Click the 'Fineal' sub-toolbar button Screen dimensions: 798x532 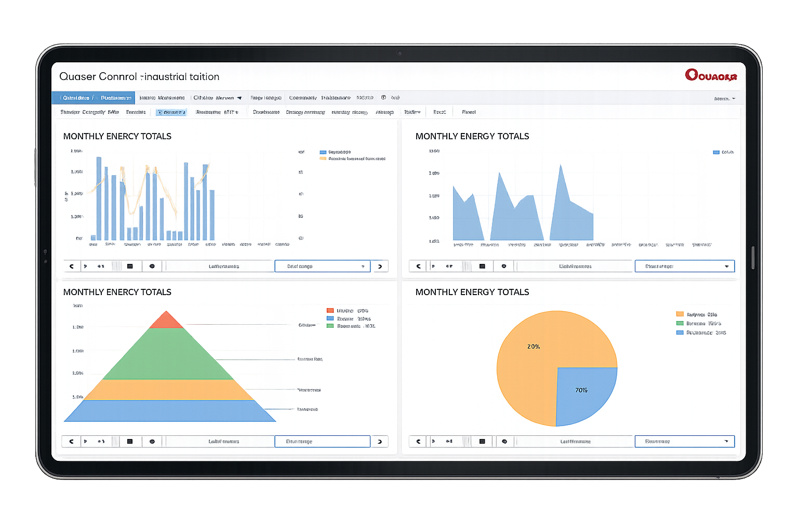[469, 112]
